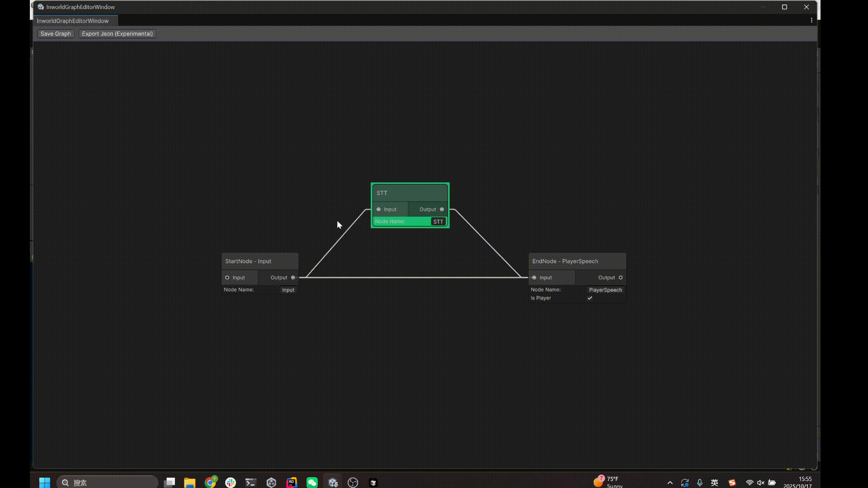Click the Save Graph button
This screenshot has height=488, width=868.
click(x=56, y=34)
